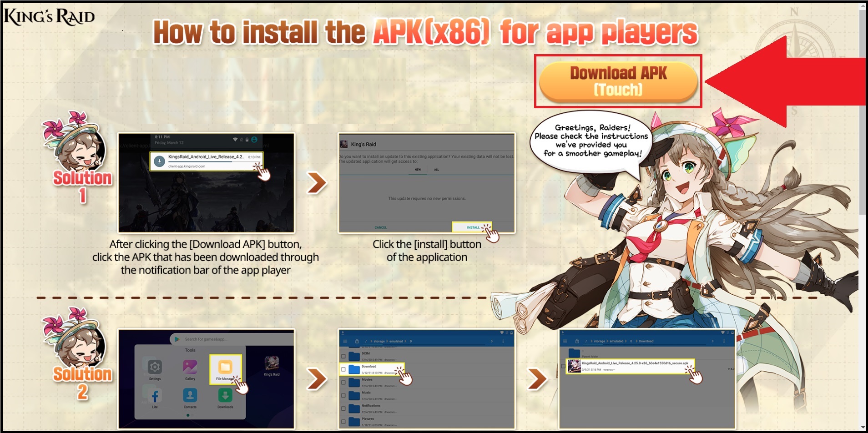Tick the checkbox beside the Notifications folder
Screen dimensions: 868x433
click(x=343, y=409)
